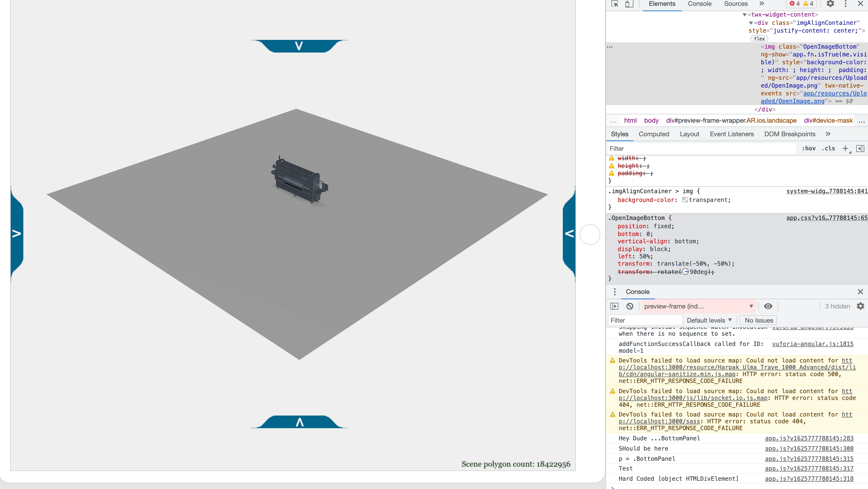
Task: Add new style rule plus icon
Action: click(x=845, y=148)
